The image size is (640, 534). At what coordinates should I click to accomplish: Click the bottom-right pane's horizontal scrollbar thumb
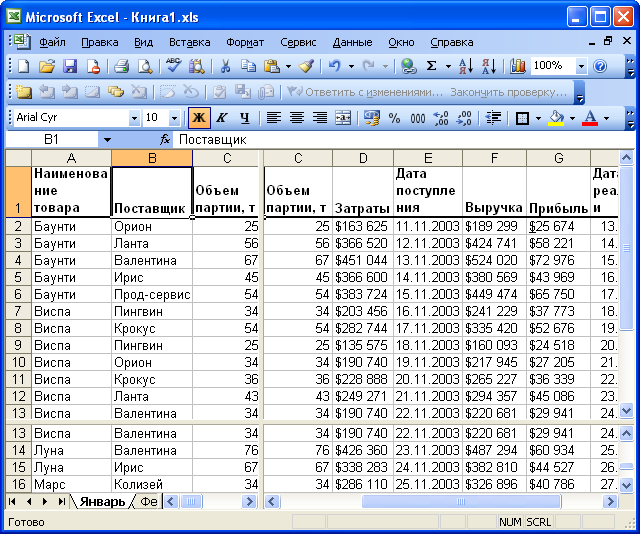click(461, 501)
